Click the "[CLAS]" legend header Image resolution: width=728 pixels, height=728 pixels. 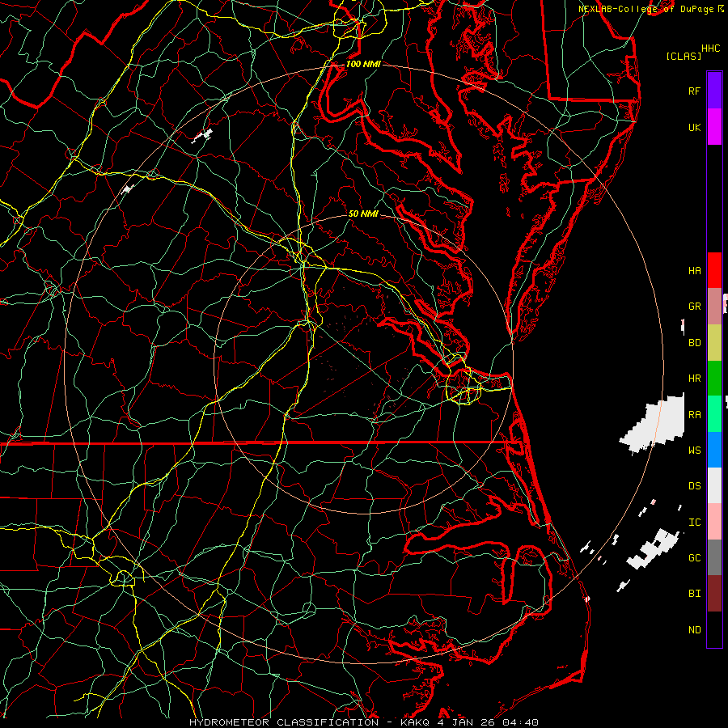[684, 56]
